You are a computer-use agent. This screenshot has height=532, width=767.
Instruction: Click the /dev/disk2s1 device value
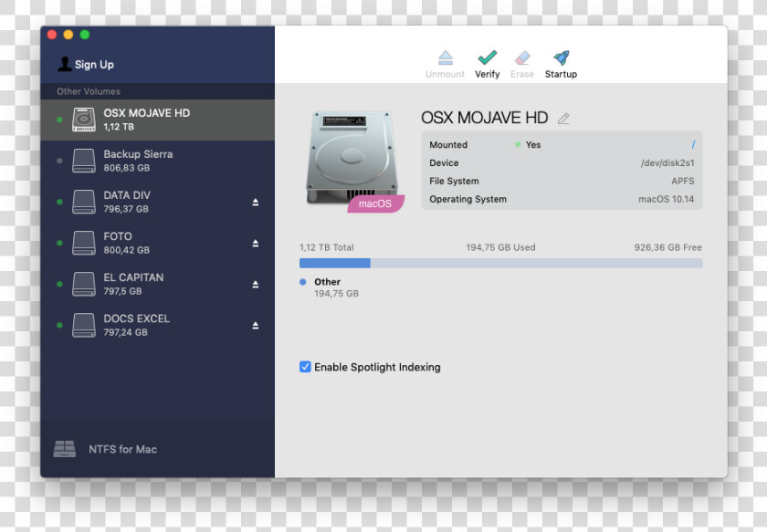(x=667, y=162)
